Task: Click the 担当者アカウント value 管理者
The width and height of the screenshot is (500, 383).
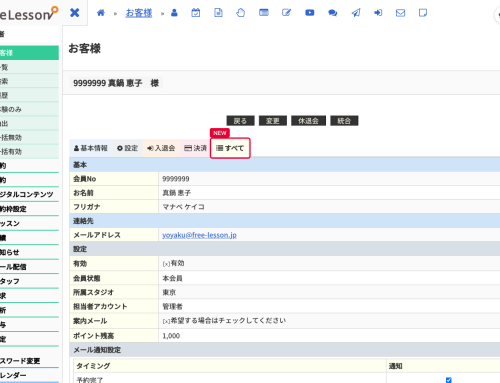Action: [x=172, y=306]
